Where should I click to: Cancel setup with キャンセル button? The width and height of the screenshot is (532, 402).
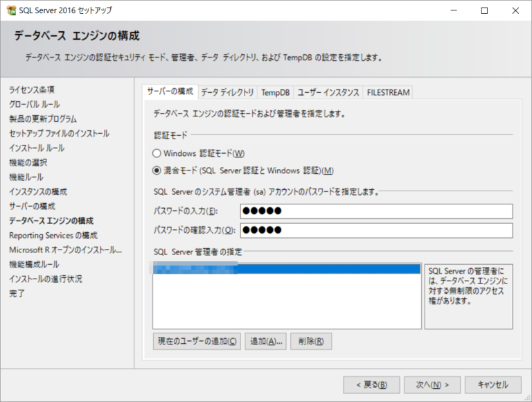(x=493, y=385)
